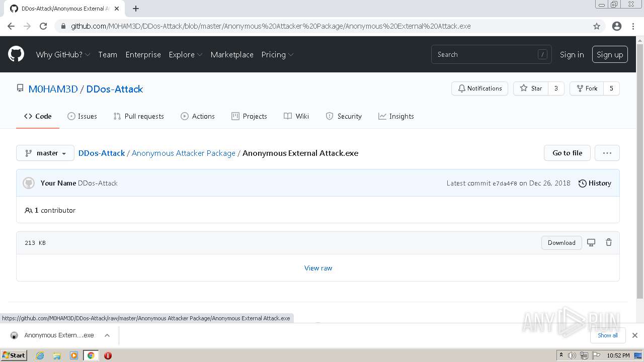Click the GitHub octocat logo
The width and height of the screenshot is (644, 362).
[x=16, y=54]
